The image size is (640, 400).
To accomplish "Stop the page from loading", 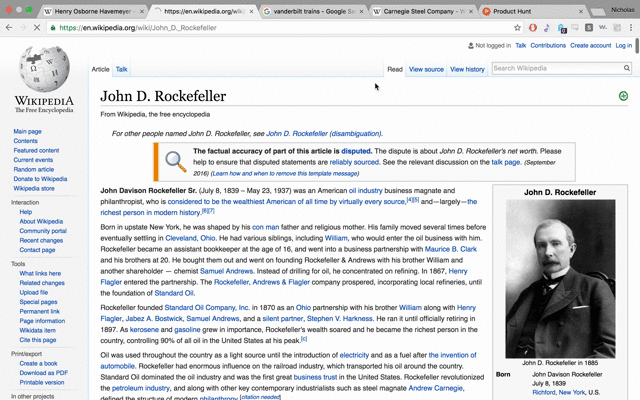I will coord(36,28).
